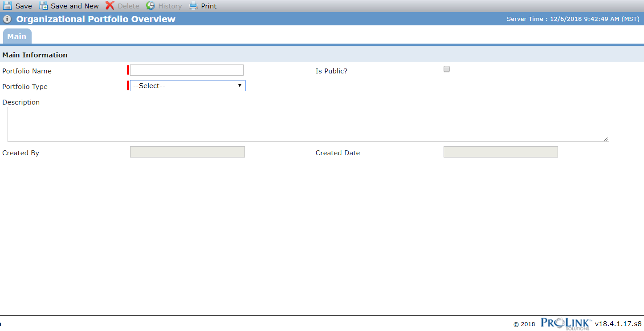Image resolution: width=644 pixels, height=331 pixels.
Task: Click the Save and New icon
Action: pyautogui.click(x=43, y=6)
